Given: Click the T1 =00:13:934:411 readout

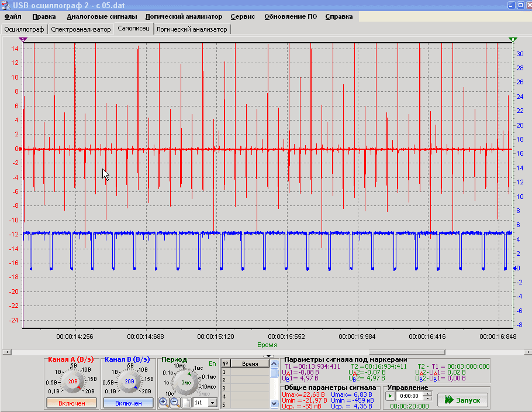Looking at the screenshot, I should tap(312, 366).
